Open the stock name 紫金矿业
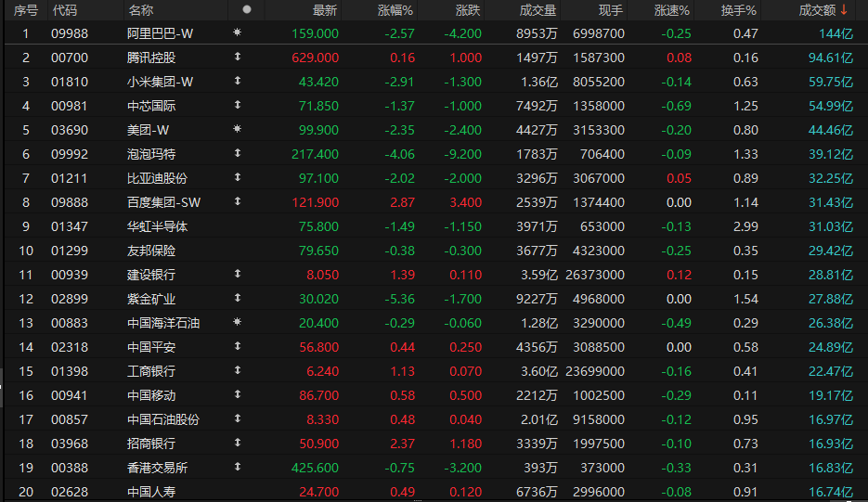The image size is (868, 502). point(151,299)
